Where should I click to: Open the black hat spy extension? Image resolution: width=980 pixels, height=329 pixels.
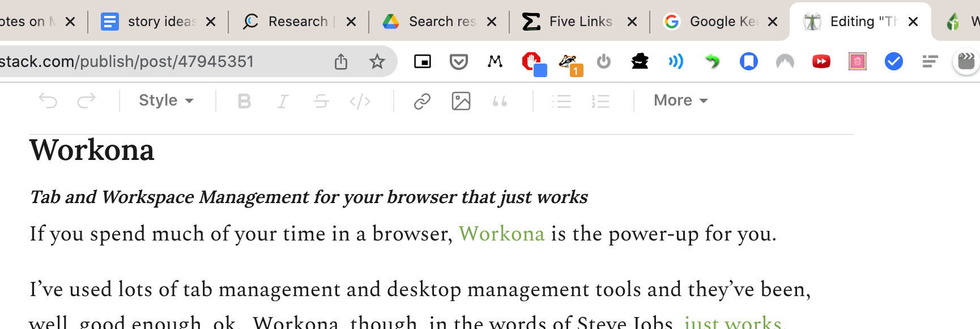(x=640, y=61)
